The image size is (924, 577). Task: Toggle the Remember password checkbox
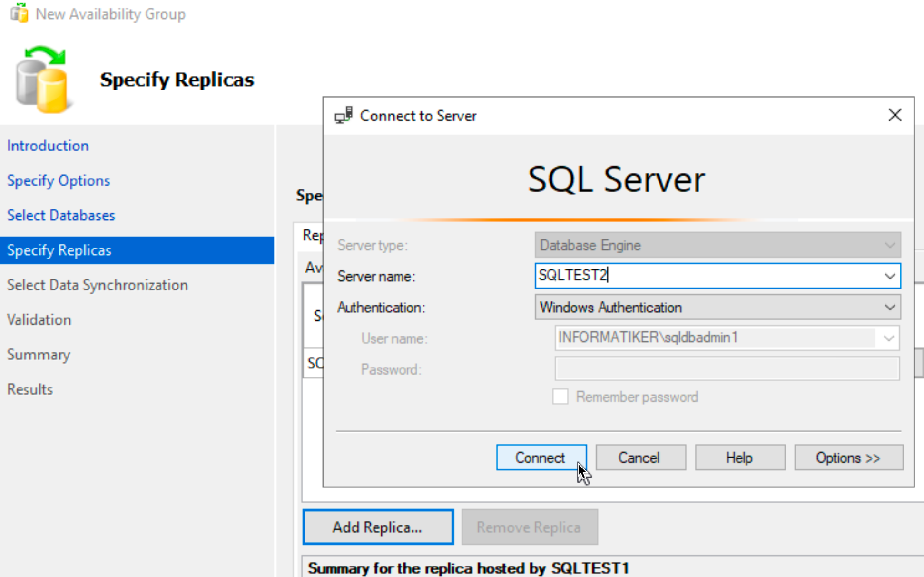560,397
